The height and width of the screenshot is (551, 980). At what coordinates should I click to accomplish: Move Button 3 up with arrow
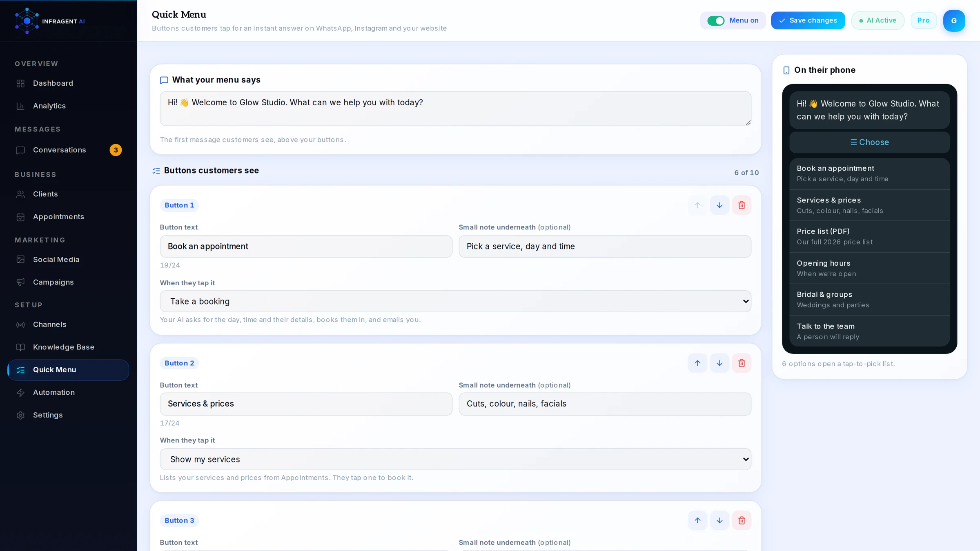[x=697, y=520]
